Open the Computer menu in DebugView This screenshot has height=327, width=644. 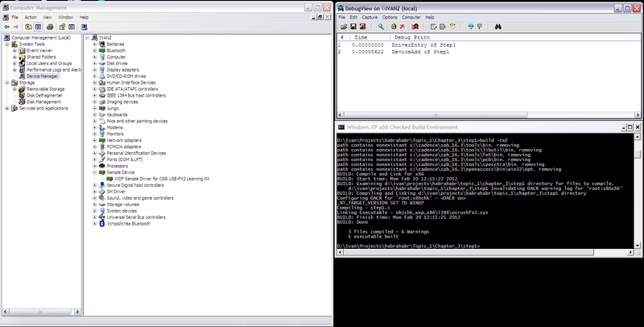411,17
